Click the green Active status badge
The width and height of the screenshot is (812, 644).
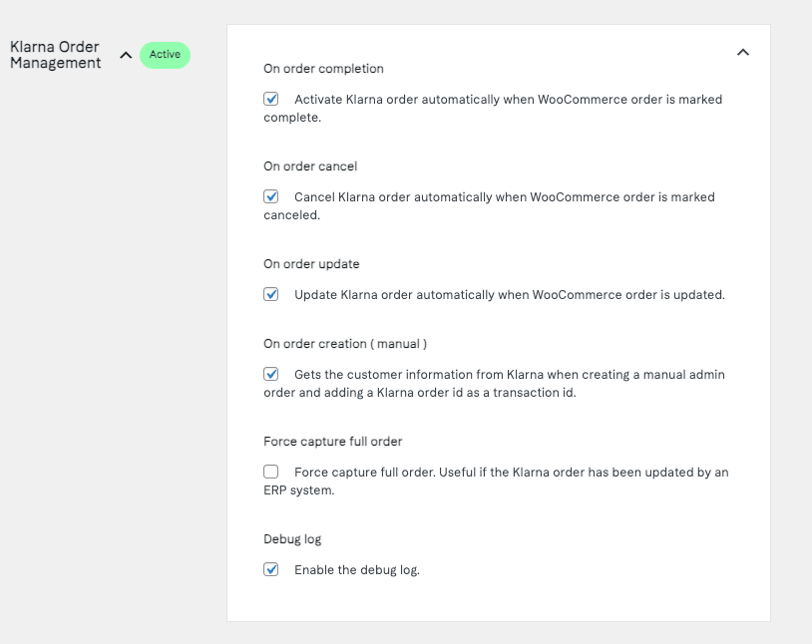[165, 55]
